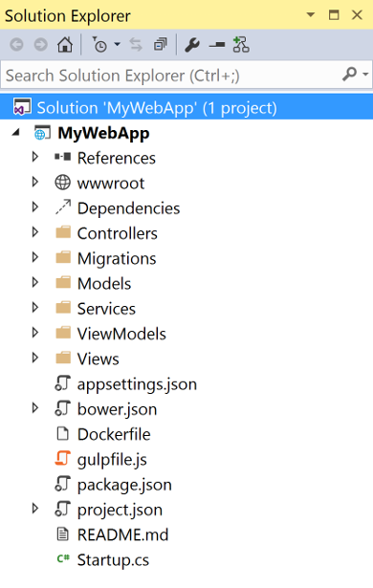Click the Services folder icon
The height and width of the screenshot is (588, 373).
tap(63, 308)
